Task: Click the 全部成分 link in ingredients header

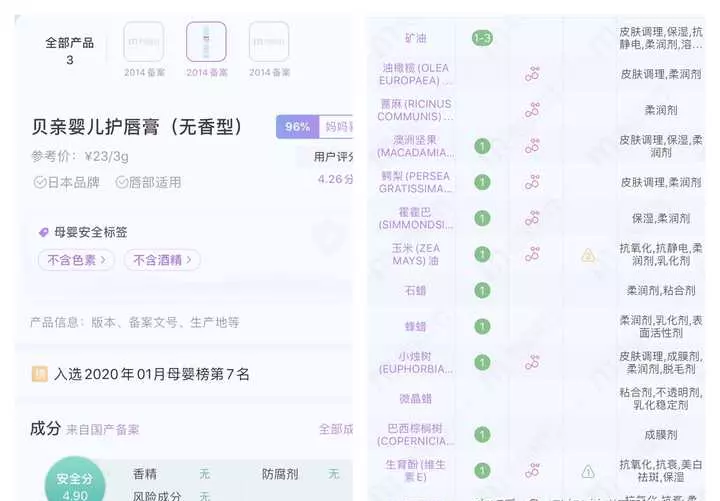Action: coord(336,429)
